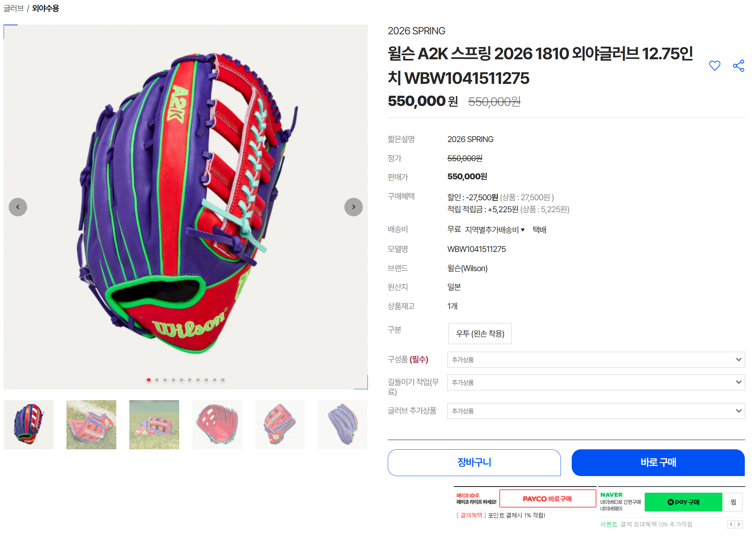Click the Naver 찜 wishlist button
756x548 pixels.
click(x=733, y=502)
